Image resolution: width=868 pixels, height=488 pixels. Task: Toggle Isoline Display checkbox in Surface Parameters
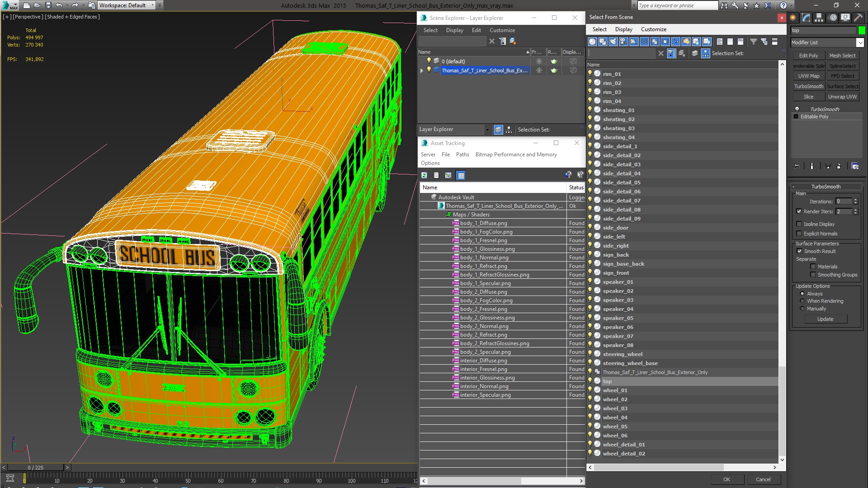pyautogui.click(x=799, y=224)
